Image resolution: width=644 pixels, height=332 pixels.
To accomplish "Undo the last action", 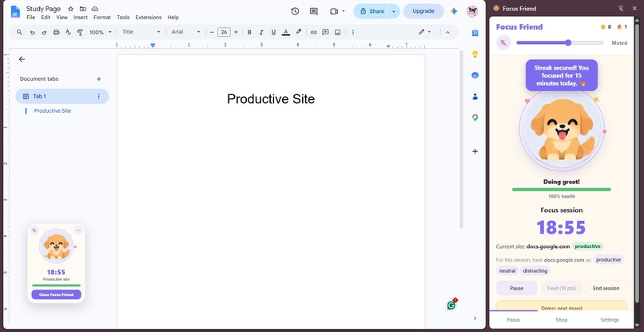I will pos(32,32).
